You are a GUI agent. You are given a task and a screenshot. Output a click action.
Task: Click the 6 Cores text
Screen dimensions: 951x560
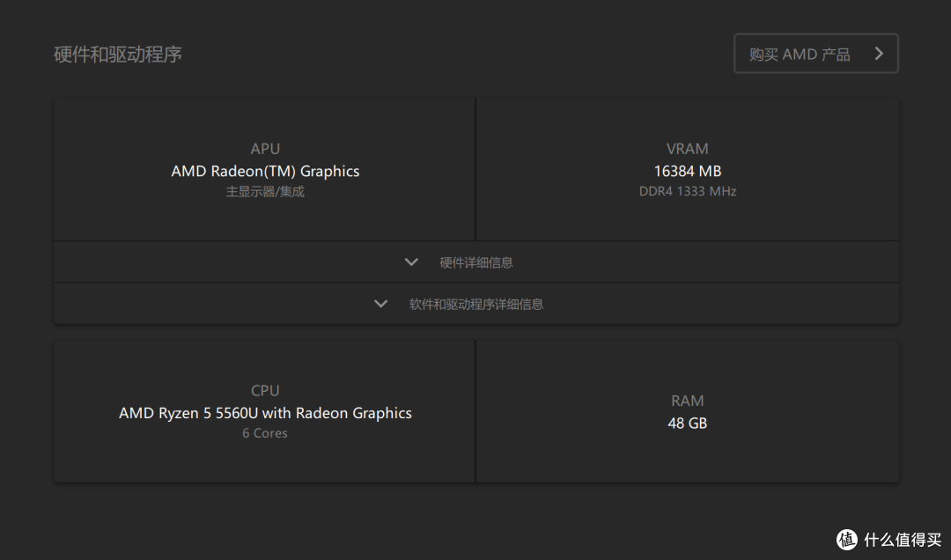(265, 433)
